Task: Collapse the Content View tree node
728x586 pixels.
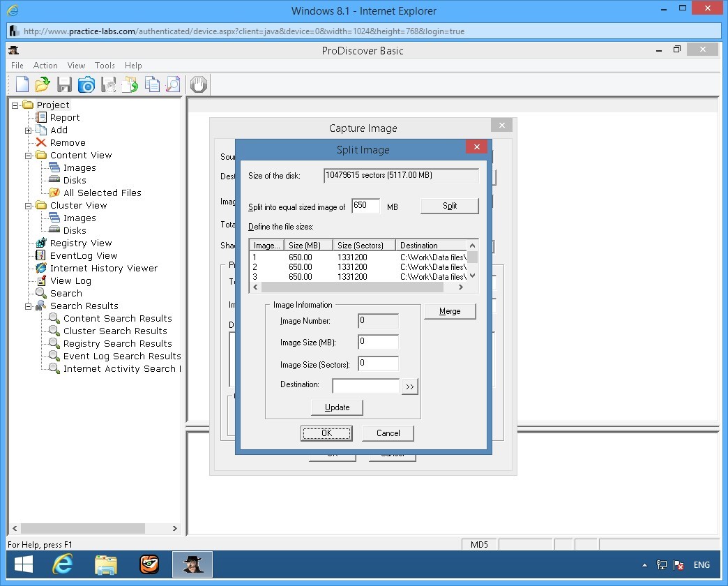Action: tap(29, 156)
